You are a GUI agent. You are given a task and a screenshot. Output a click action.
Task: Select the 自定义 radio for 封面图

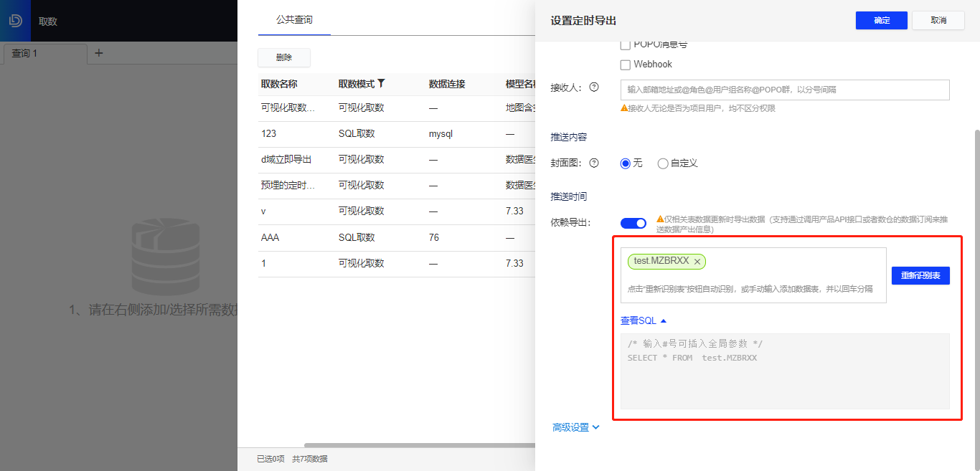(662, 163)
